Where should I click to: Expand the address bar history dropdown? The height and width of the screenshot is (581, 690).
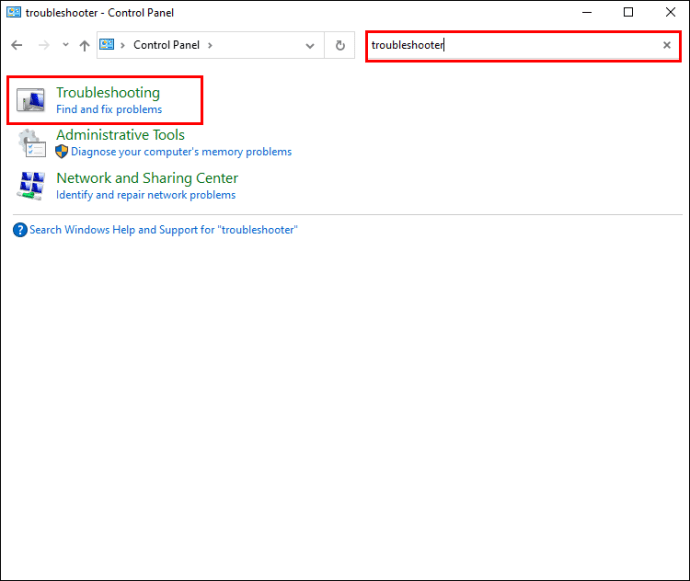(x=310, y=45)
